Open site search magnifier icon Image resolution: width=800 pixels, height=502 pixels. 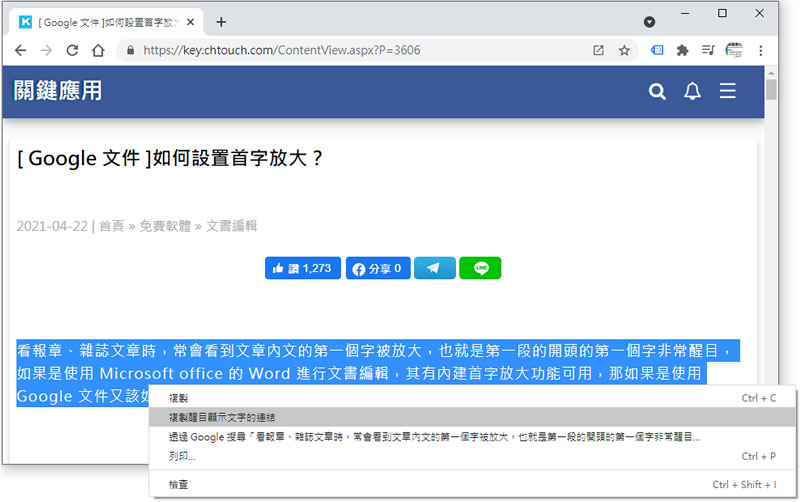(x=657, y=91)
